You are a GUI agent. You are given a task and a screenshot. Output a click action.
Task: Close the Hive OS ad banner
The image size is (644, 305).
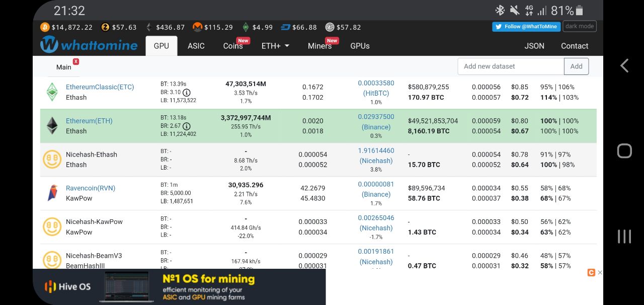(x=600, y=272)
